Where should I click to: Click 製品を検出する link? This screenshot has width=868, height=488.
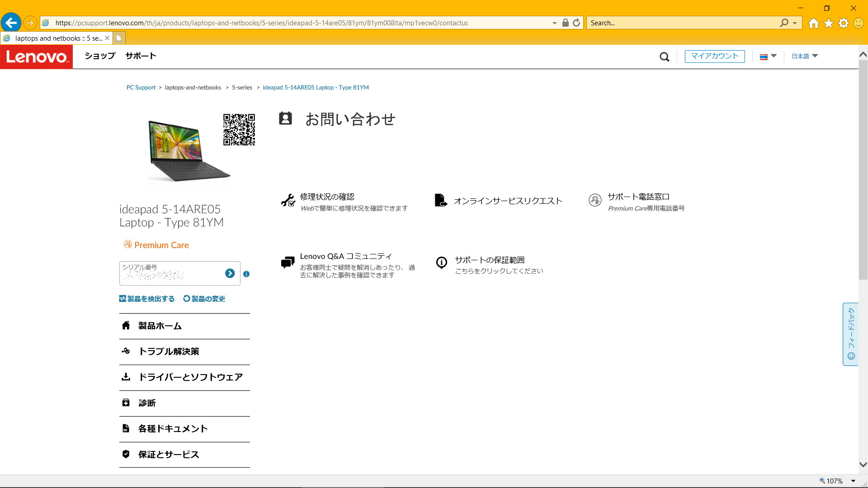[147, 299]
